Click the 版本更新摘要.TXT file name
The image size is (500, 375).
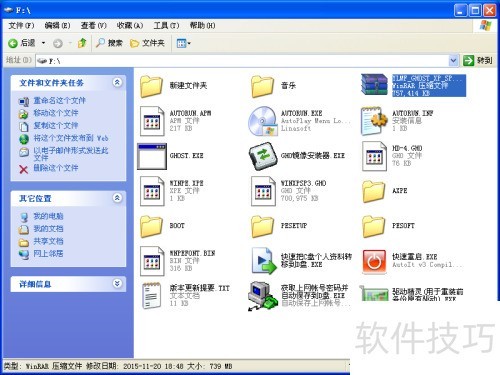[200, 288]
